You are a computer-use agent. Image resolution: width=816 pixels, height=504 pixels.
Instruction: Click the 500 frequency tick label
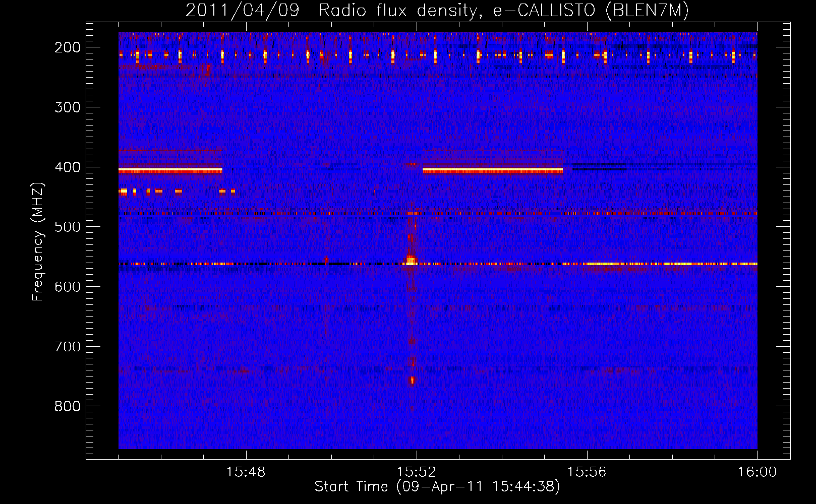point(68,227)
